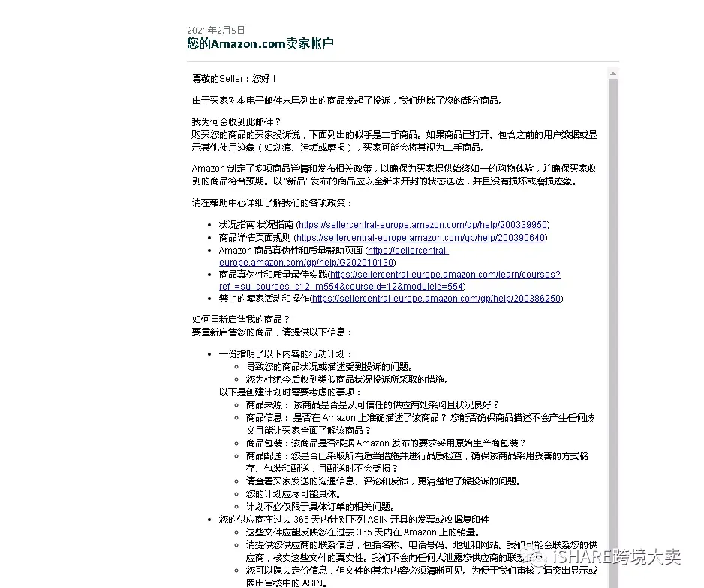Screen dimensions: 704x588
Task: Click the greeting 尊敬的Seller：您好！
Action: click(x=235, y=79)
